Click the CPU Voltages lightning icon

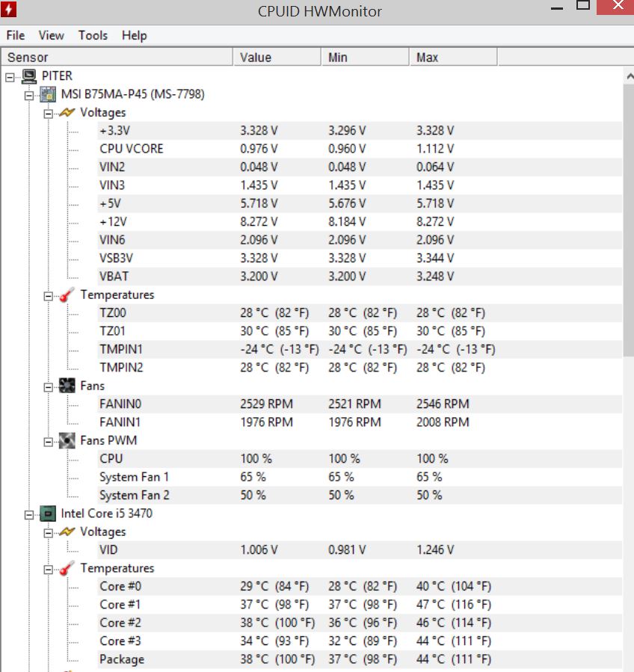coord(67,532)
